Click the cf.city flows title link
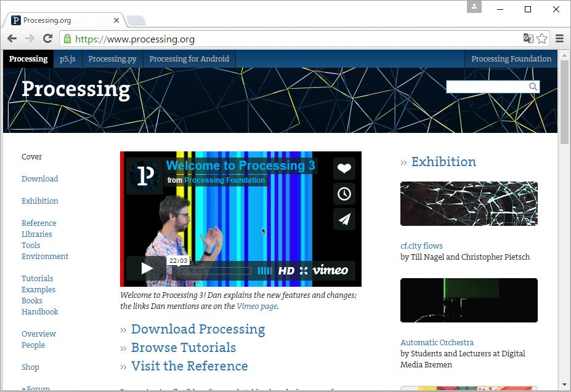The width and height of the screenshot is (571, 392). [421, 246]
